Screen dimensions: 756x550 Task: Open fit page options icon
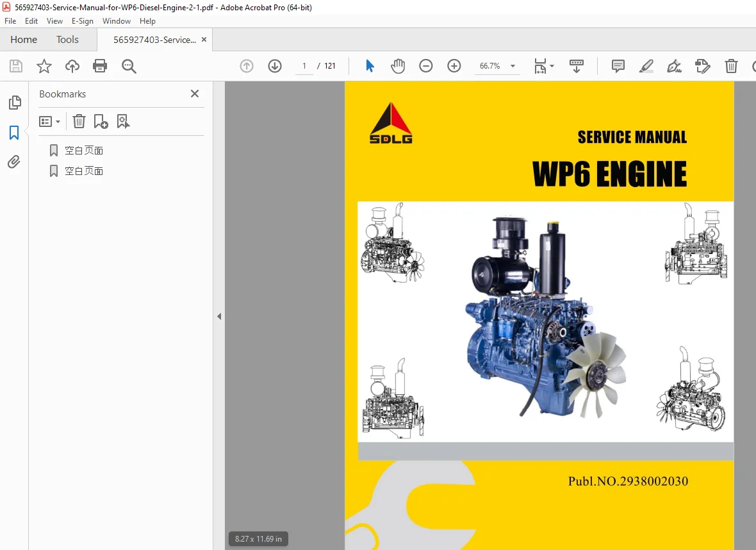[544, 66]
